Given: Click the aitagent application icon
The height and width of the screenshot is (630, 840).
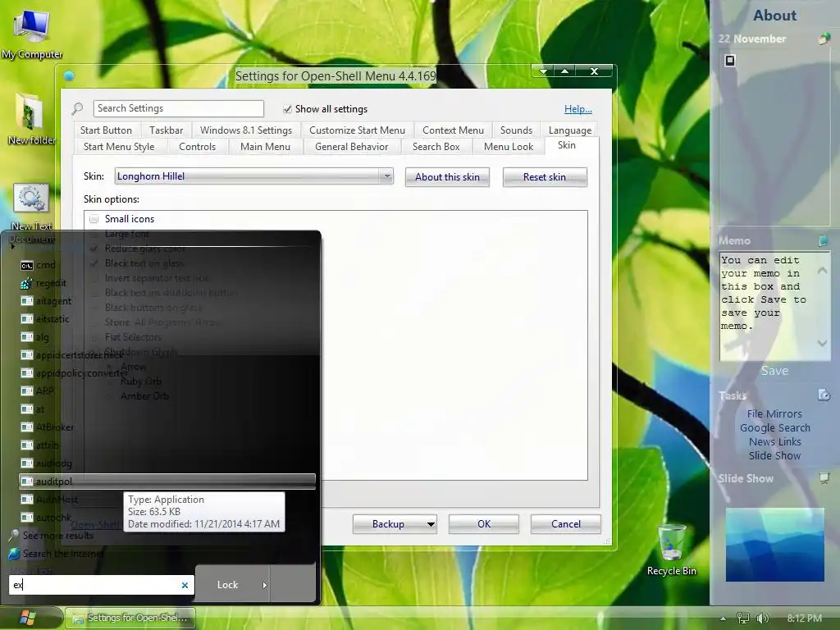Looking at the screenshot, I should [27, 301].
